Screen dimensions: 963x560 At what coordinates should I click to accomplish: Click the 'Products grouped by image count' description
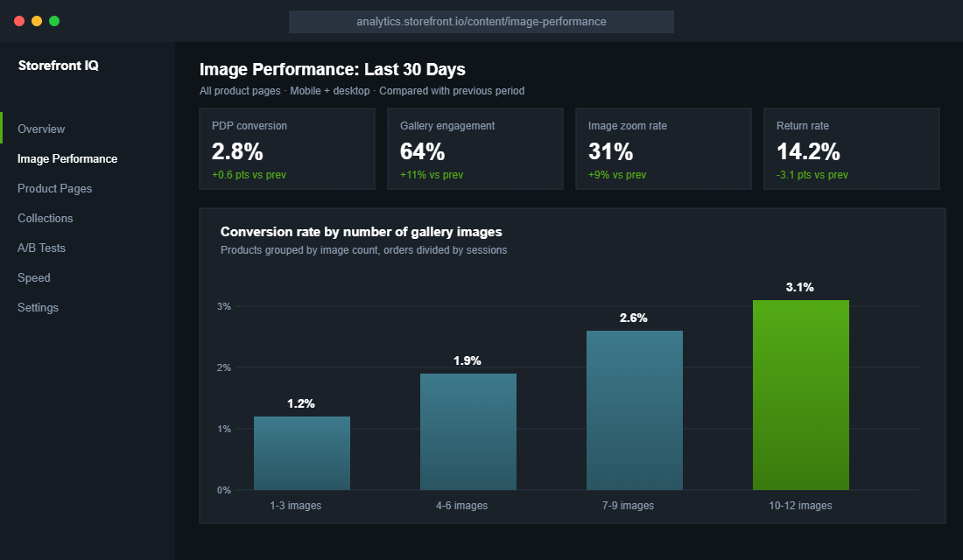click(298, 250)
